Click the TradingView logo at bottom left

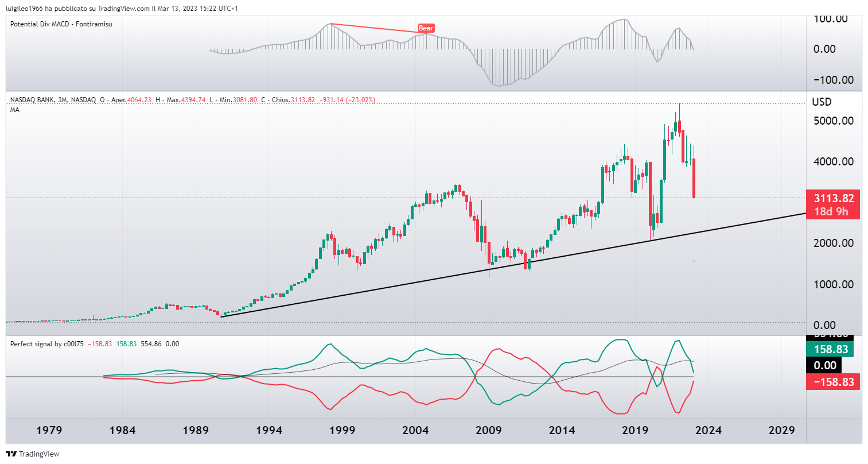point(33,454)
